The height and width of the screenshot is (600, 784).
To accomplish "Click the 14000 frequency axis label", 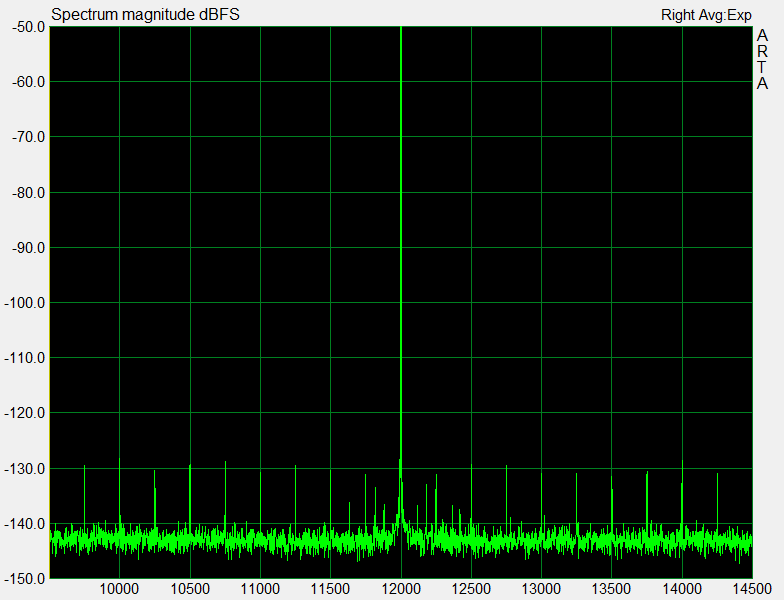I will [682, 589].
